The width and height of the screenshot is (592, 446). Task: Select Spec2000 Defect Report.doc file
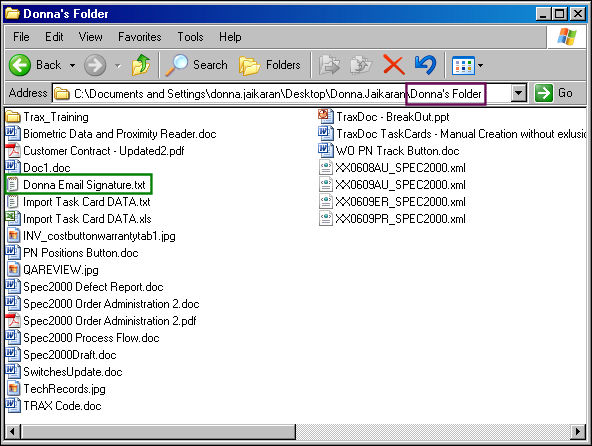[85, 287]
